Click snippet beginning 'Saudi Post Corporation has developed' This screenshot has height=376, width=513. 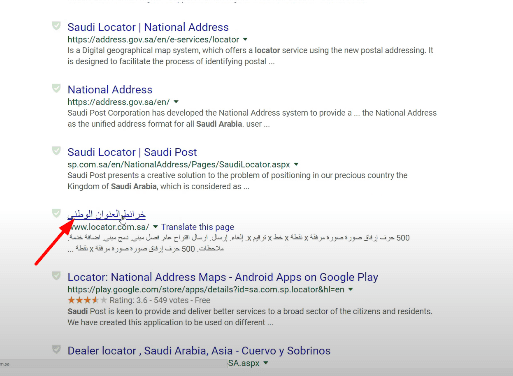click(252, 118)
